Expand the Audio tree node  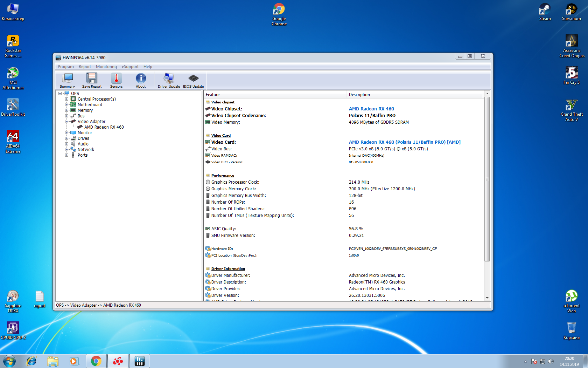point(66,144)
